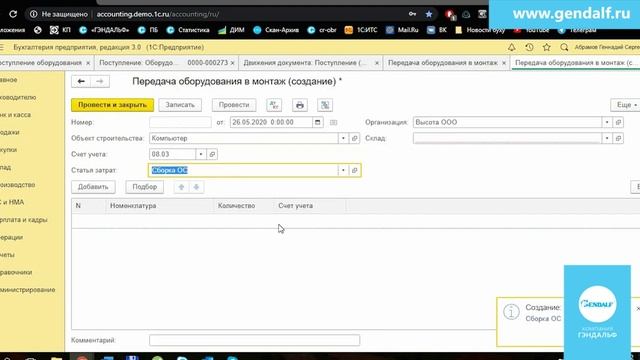Click the structure icon next to print
Image resolution: width=640 pixels, height=360 pixels.
click(x=325, y=105)
